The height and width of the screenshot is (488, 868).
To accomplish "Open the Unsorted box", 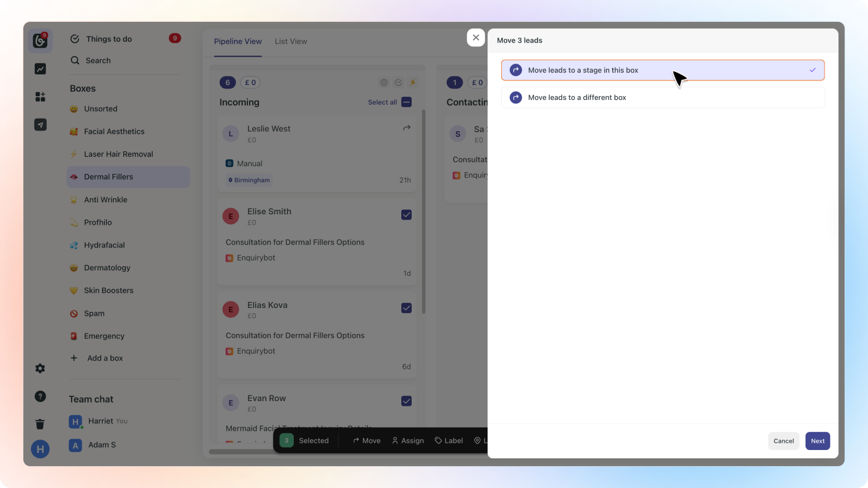I will [128, 109].
